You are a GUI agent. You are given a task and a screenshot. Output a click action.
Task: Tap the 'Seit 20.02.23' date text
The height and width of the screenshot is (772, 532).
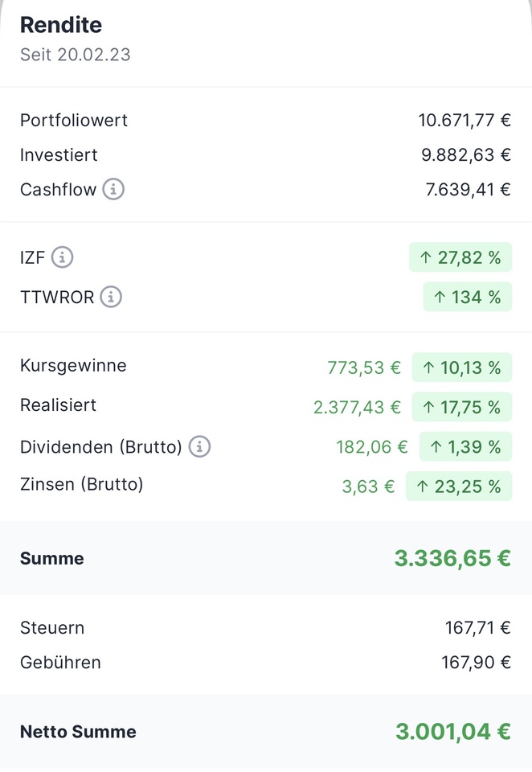(x=75, y=55)
